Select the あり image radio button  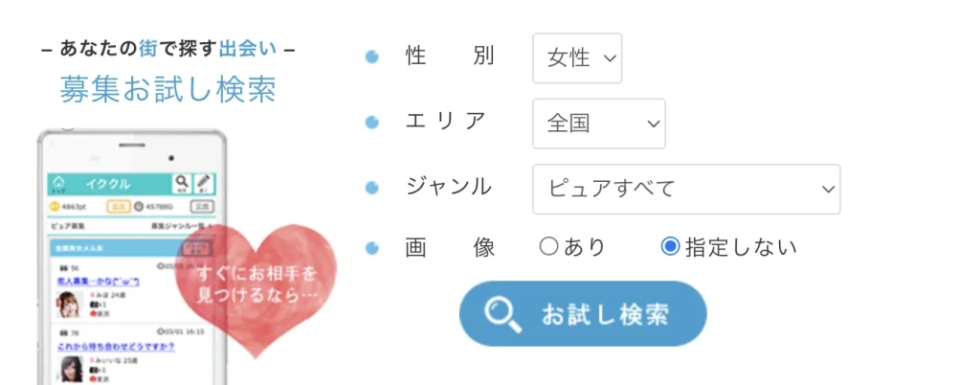[548, 247]
